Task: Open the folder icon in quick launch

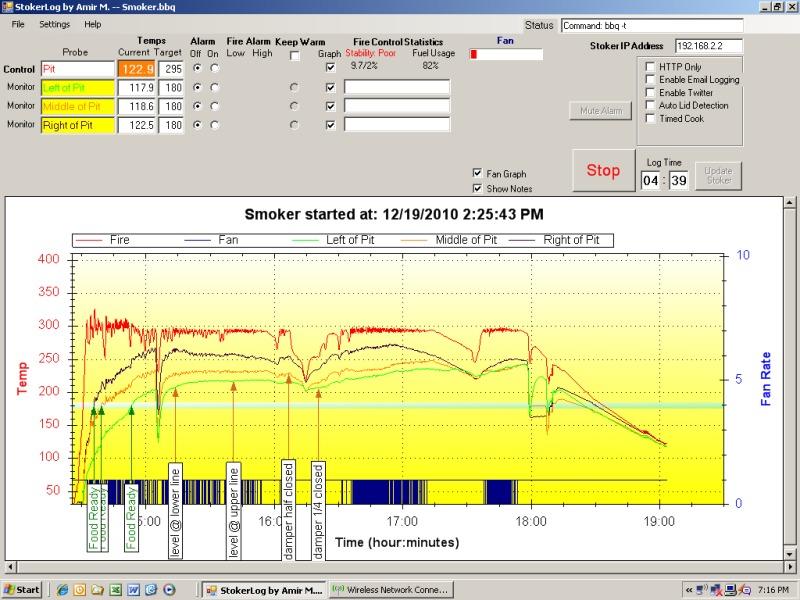Action: 98,590
